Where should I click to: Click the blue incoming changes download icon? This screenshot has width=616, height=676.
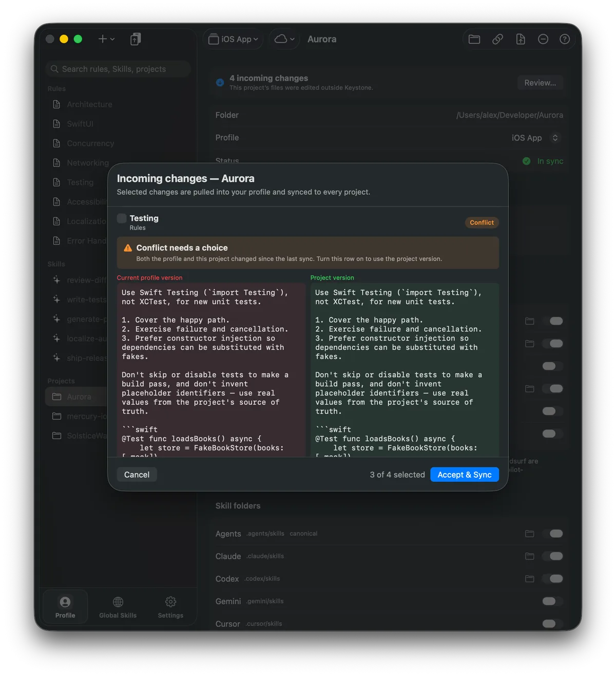pyautogui.click(x=220, y=82)
